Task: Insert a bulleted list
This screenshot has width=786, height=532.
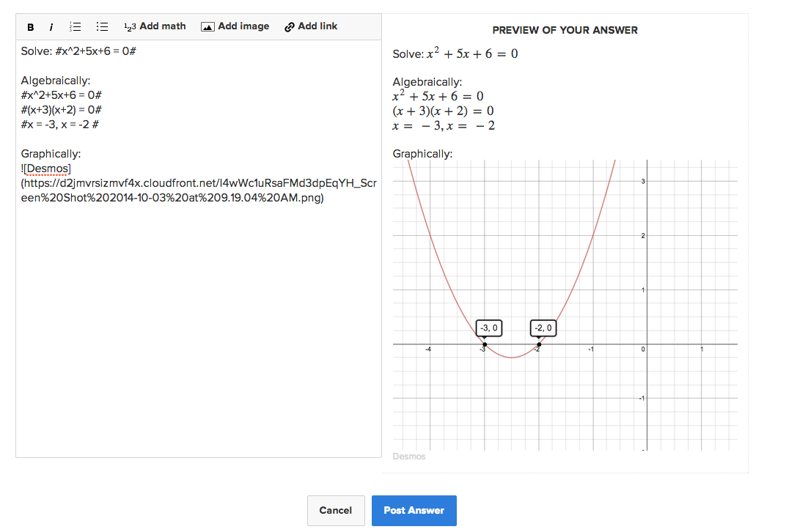Action: [103, 26]
